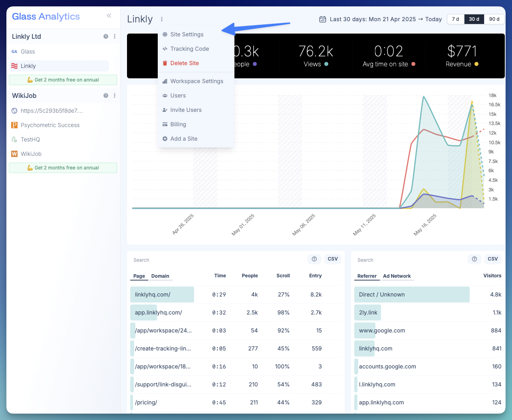This screenshot has width=512, height=420.
Task: Choose Delete Site from the menu
Action: 196,63
